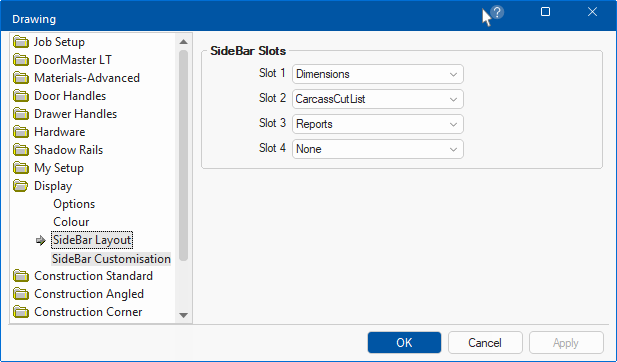Image resolution: width=617 pixels, height=362 pixels.
Task: Expand the Slot 3 Reports dropdown
Action: pyautogui.click(x=378, y=124)
